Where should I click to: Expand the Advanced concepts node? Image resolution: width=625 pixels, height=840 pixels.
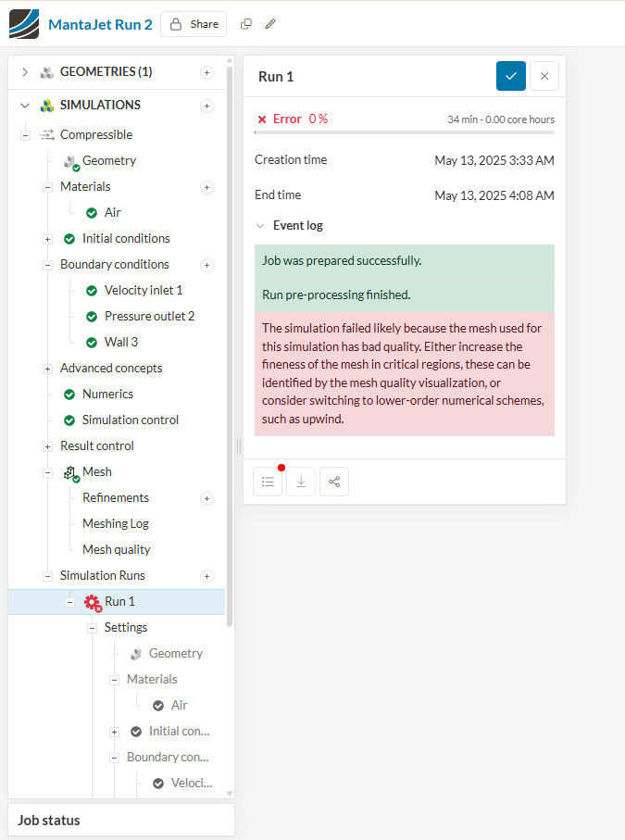click(x=47, y=369)
